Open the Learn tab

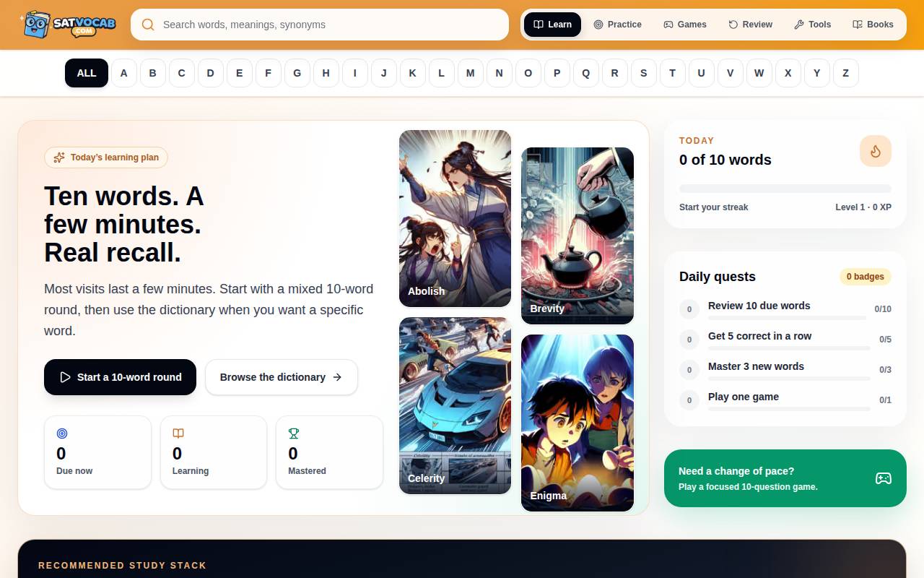tap(552, 25)
